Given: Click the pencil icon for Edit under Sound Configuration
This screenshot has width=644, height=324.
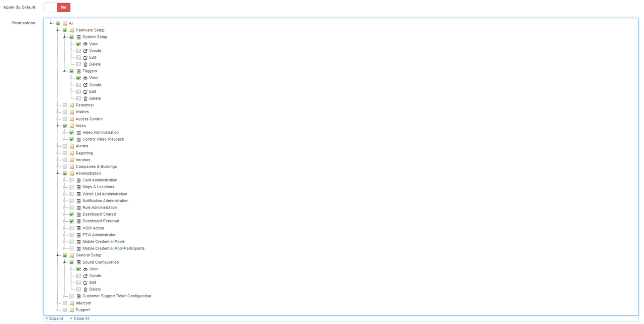Looking at the screenshot, I should [x=86, y=283].
